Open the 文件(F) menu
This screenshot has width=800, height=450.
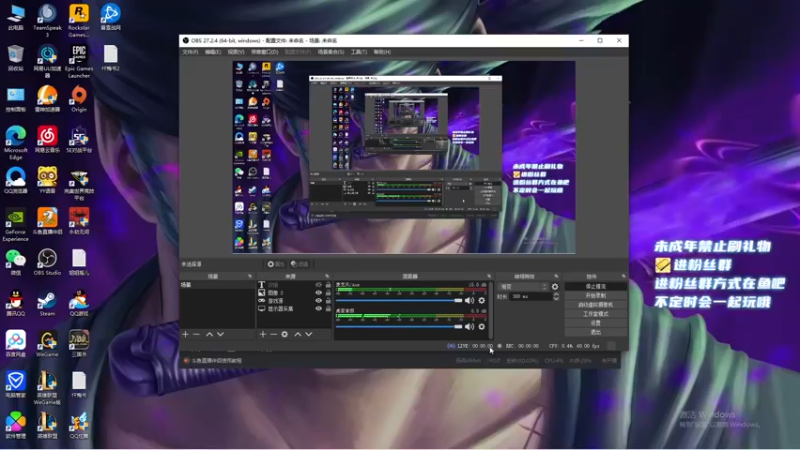[190, 52]
